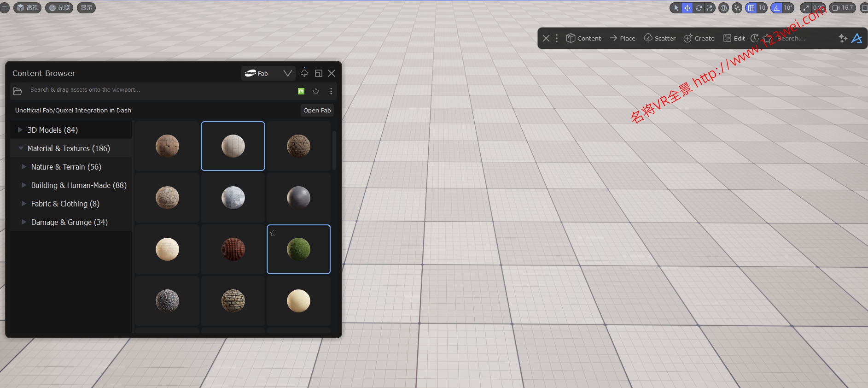Click the world coordinate globe icon
Viewport: 868px width, 388px height.
723,8
